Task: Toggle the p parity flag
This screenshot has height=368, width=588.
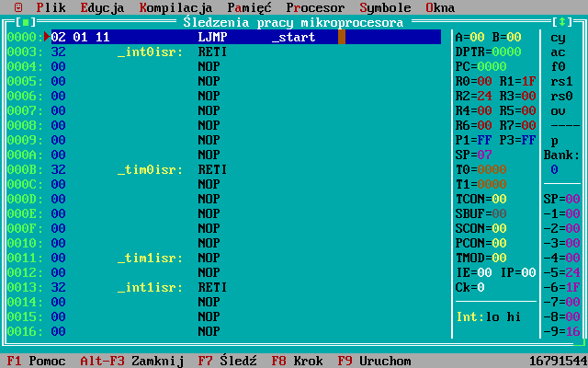Action: tap(555, 141)
